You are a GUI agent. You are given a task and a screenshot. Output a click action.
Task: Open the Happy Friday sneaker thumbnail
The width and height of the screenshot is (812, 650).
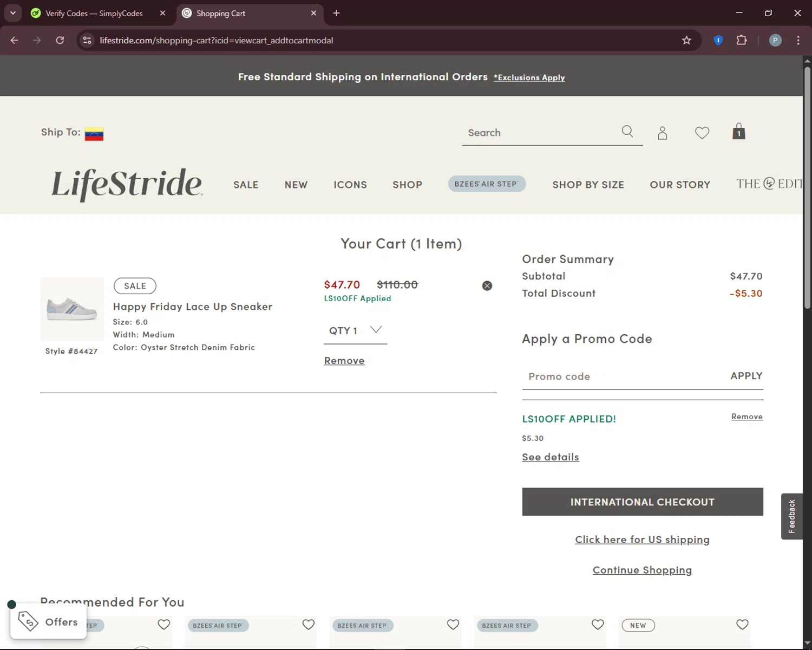pos(72,309)
